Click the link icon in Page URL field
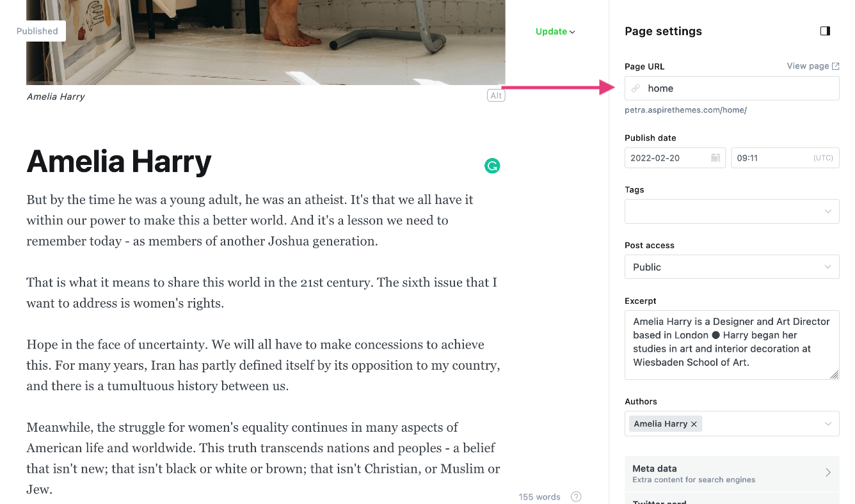Screen dimensions: 855x504 (x=635, y=88)
